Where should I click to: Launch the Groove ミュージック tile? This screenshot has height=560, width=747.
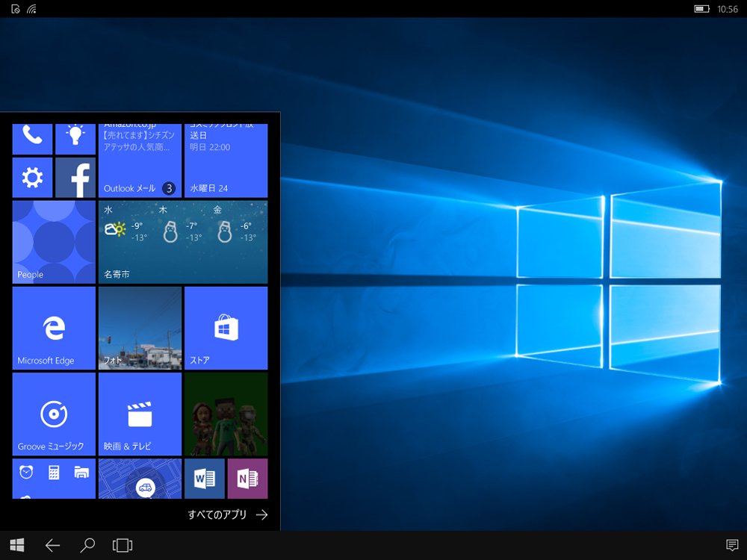[54, 414]
